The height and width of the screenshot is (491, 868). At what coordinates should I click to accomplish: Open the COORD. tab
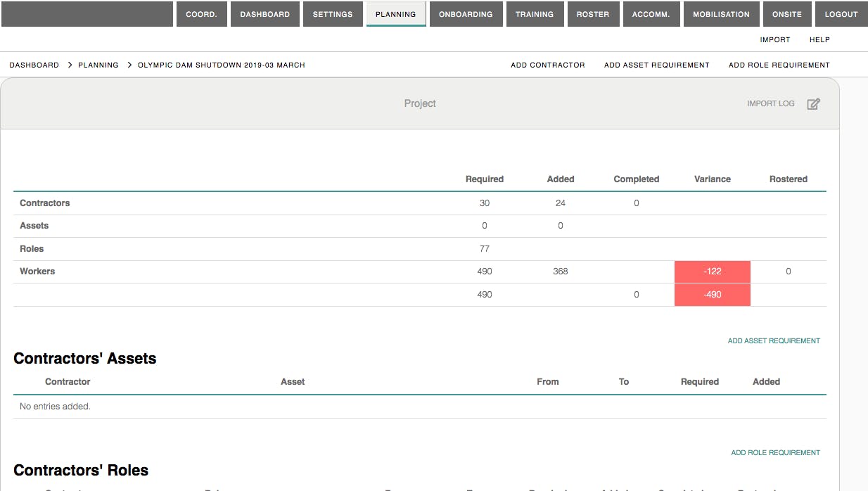201,14
